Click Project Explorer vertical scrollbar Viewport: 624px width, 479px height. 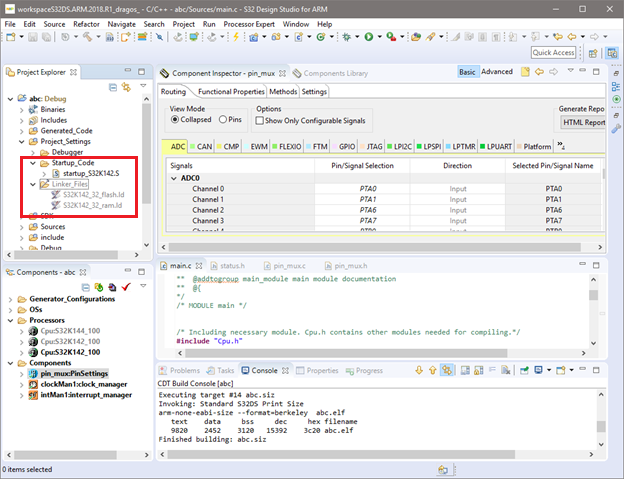point(146,153)
